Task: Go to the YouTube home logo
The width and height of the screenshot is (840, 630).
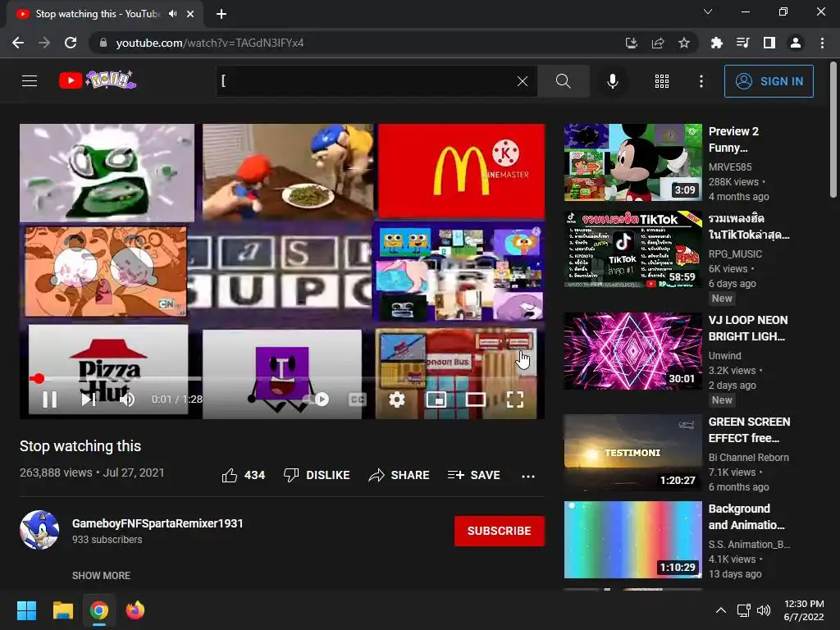Action: 97,80
